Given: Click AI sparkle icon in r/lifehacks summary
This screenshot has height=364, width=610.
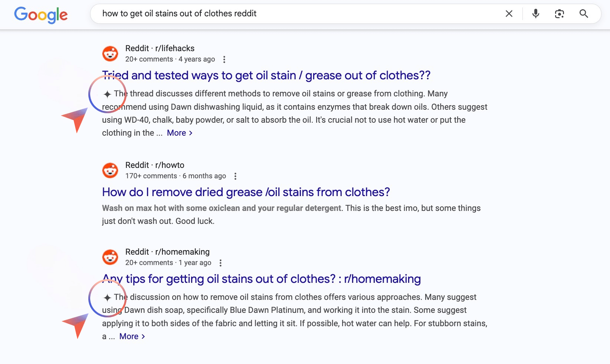Looking at the screenshot, I should click(107, 94).
